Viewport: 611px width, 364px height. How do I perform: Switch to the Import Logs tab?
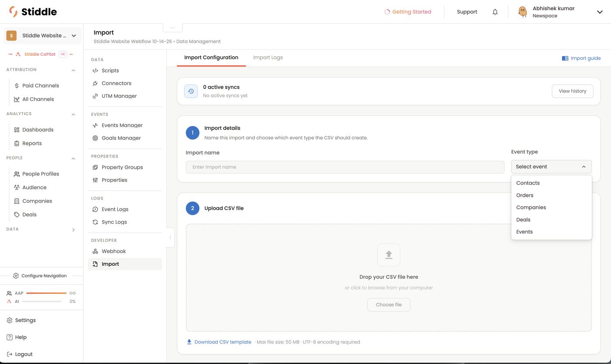[268, 57]
